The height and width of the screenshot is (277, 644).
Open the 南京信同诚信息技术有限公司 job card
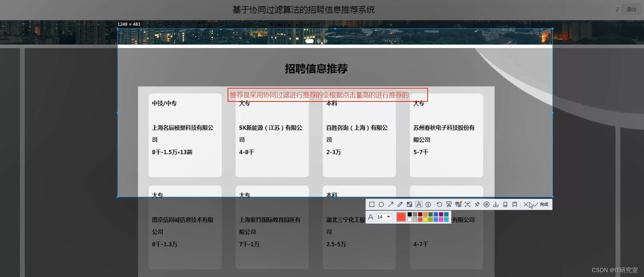click(185, 227)
